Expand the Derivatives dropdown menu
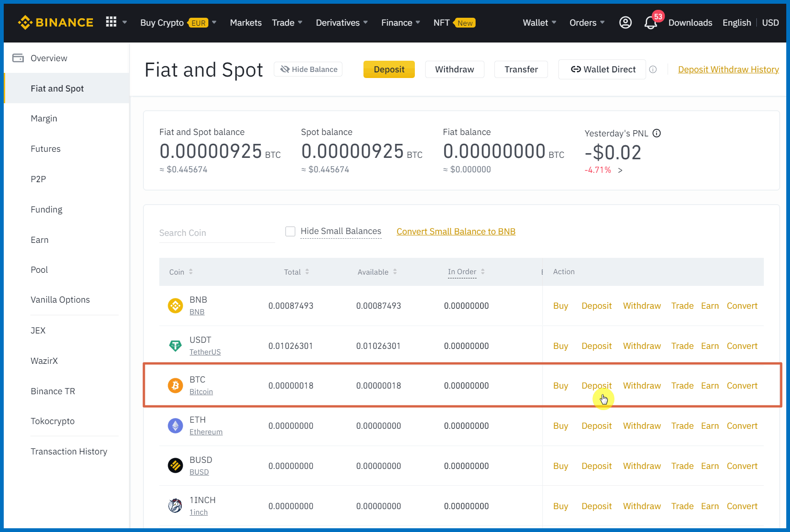Screen dimensions: 790x532 pos(342,23)
